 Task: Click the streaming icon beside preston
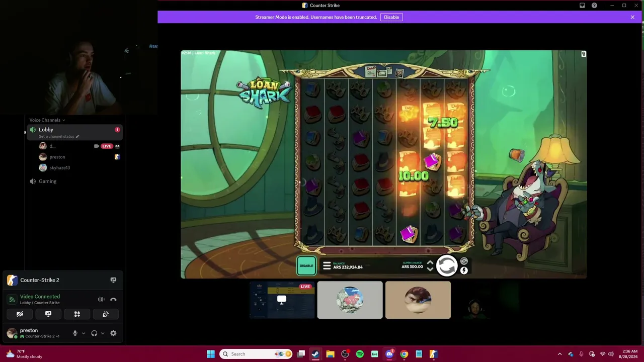coord(117,157)
